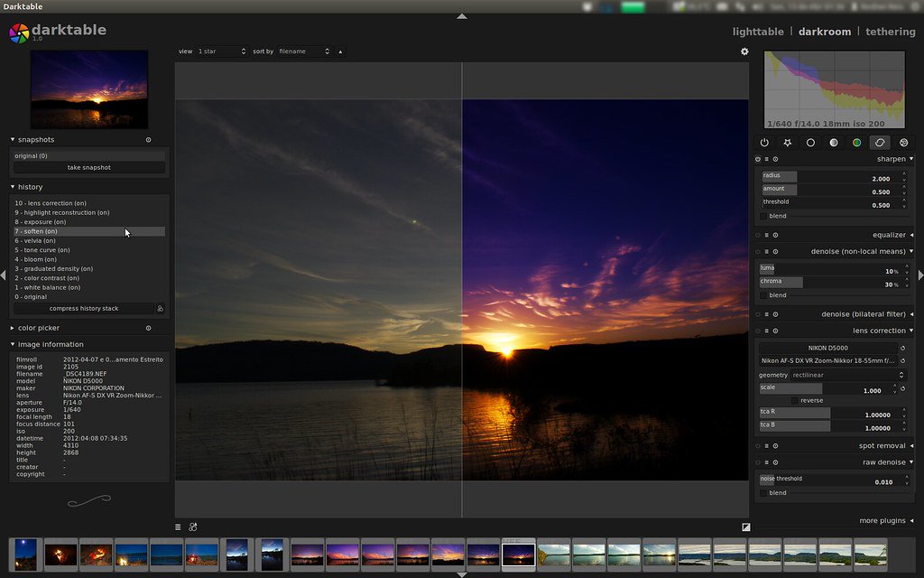
Task: Click the active modules power icon
Action: click(x=764, y=143)
